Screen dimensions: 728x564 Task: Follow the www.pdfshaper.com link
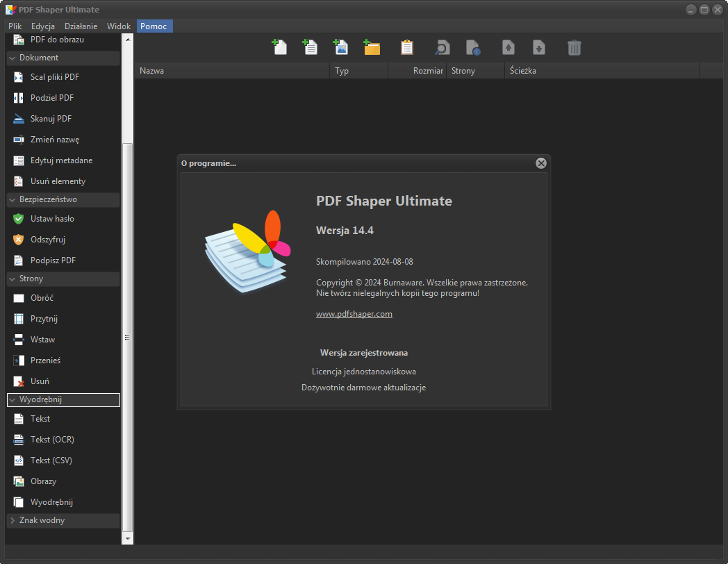click(354, 314)
